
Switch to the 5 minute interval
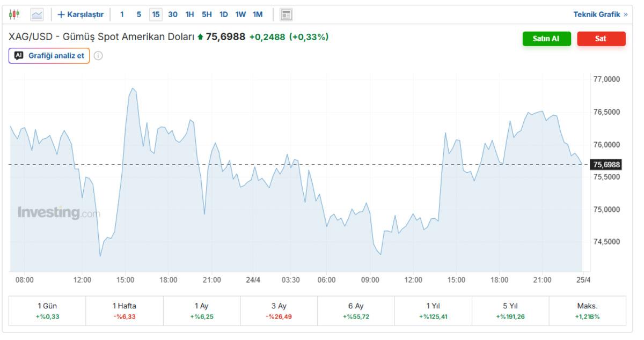138,14
